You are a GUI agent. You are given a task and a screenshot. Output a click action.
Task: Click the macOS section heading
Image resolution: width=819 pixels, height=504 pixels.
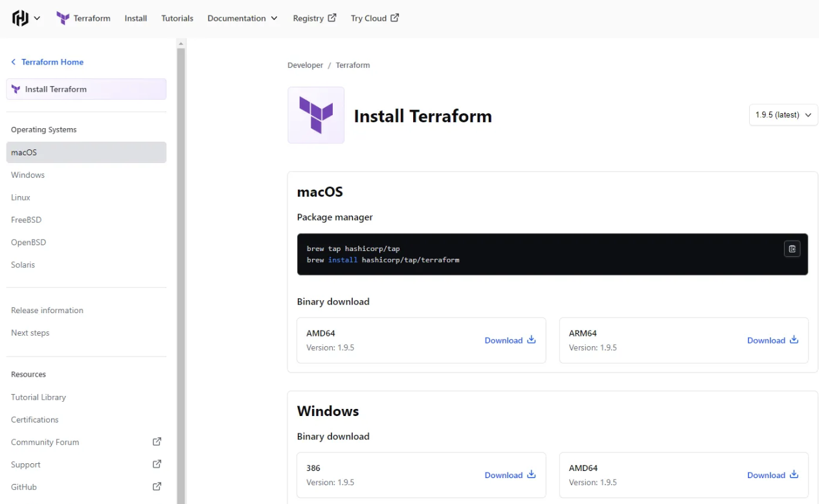[320, 192]
